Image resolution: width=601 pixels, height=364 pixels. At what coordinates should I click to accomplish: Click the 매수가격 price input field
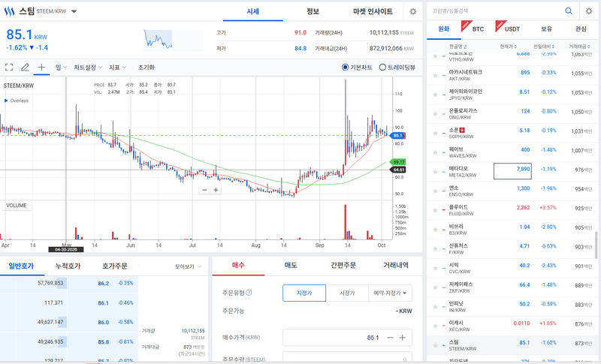pyautogui.click(x=347, y=338)
